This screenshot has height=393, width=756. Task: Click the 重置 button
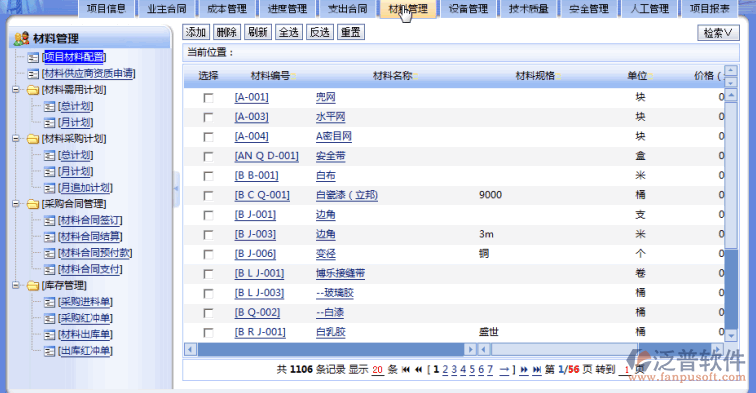coord(351,32)
